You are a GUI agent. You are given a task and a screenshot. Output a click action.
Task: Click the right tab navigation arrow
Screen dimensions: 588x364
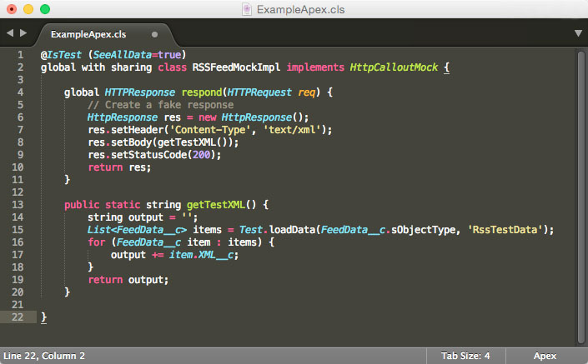[23, 33]
